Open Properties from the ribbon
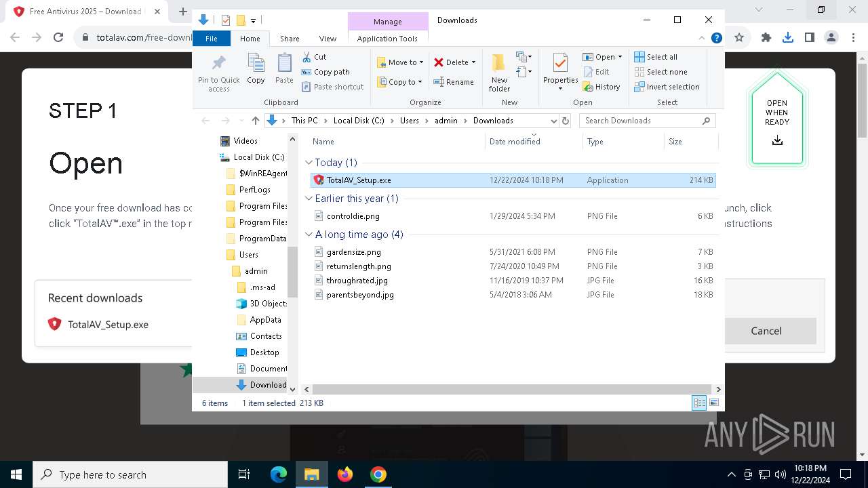This screenshot has height=488, width=868. tap(560, 72)
